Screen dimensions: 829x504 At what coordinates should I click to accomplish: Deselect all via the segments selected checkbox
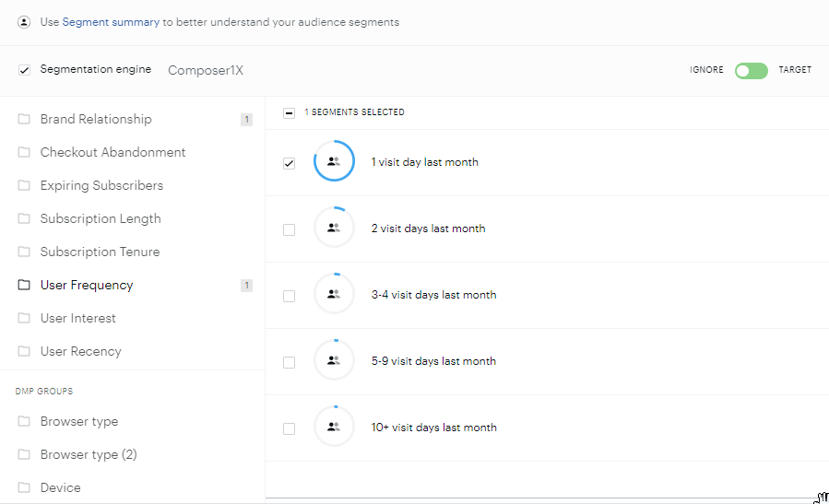[x=289, y=113]
